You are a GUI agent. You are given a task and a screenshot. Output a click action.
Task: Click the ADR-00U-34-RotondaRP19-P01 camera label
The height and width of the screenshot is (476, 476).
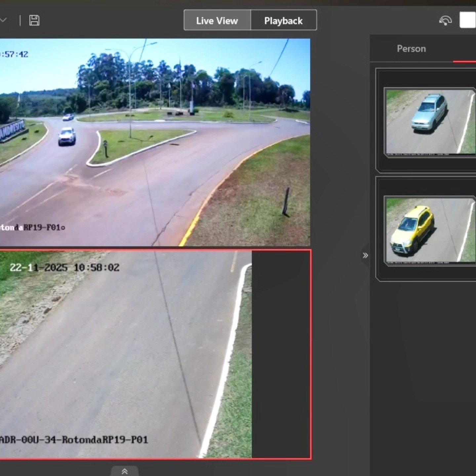click(x=74, y=440)
